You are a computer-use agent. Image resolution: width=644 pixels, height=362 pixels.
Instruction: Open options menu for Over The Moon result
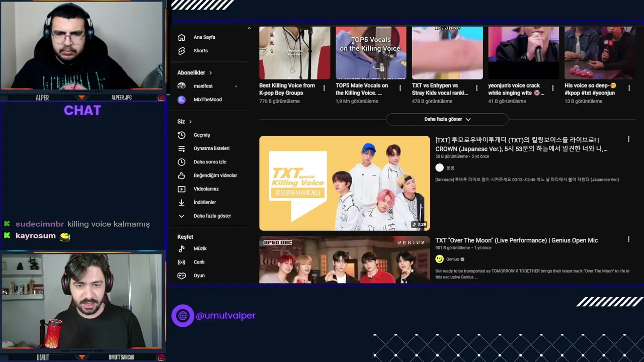(628, 240)
